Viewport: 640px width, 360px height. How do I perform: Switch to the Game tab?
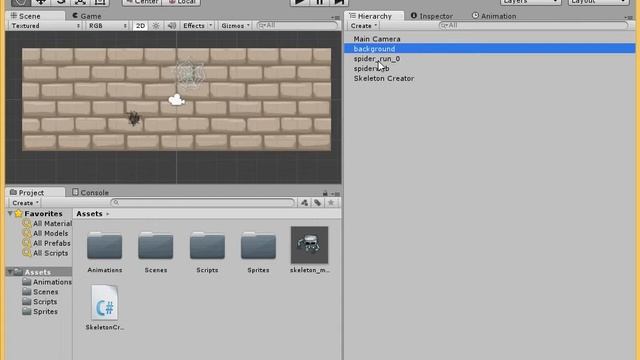pyautogui.click(x=87, y=16)
